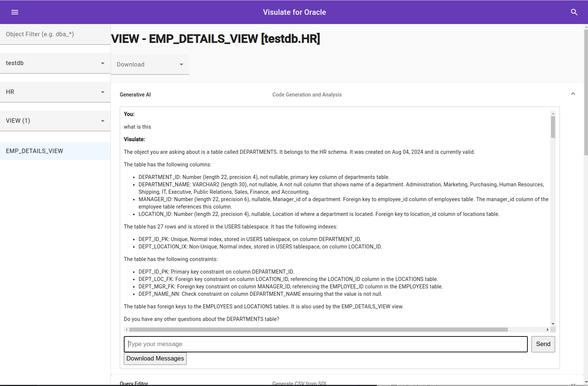This screenshot has height=386, width=588.
Task: Click the 'You:' speaker label
Action: click(x=129, y=114)
